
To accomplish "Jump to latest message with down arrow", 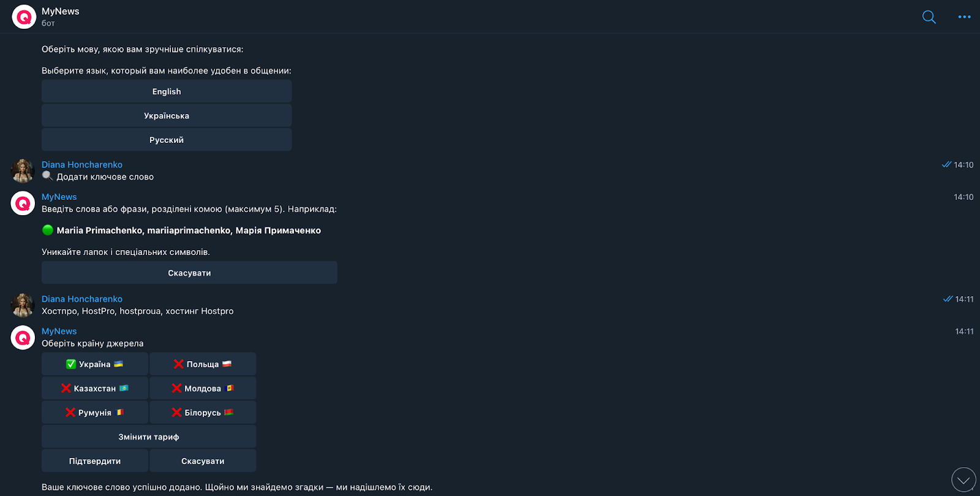I will (963, 480).
